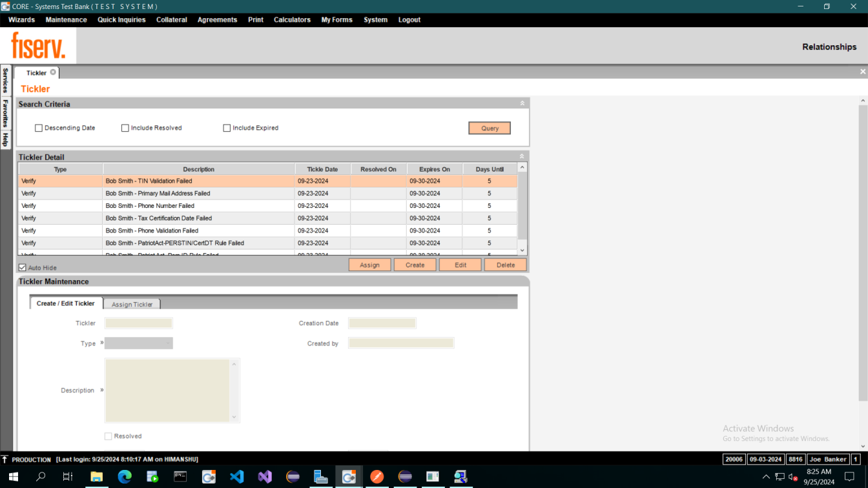The width and height of the screenshot is (868, 488).
Task: Check the Include Expired option
Action: [x=227, y=128]
